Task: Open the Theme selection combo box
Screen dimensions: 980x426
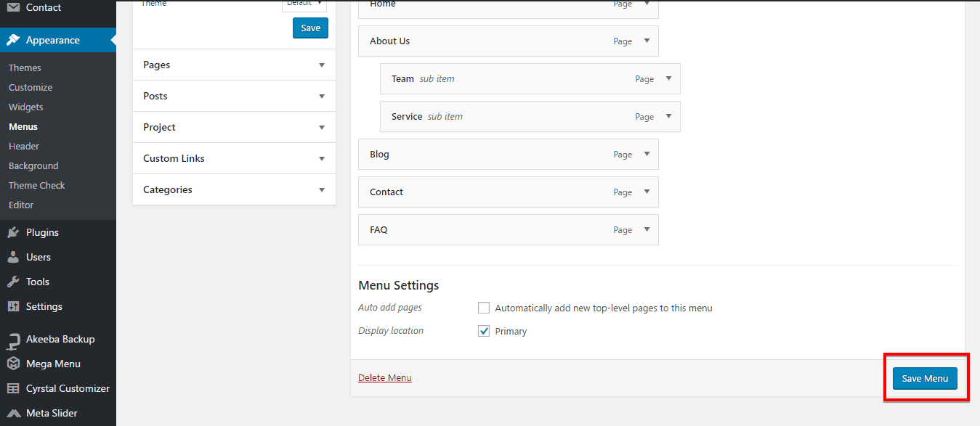Action: tap(304, 4)
